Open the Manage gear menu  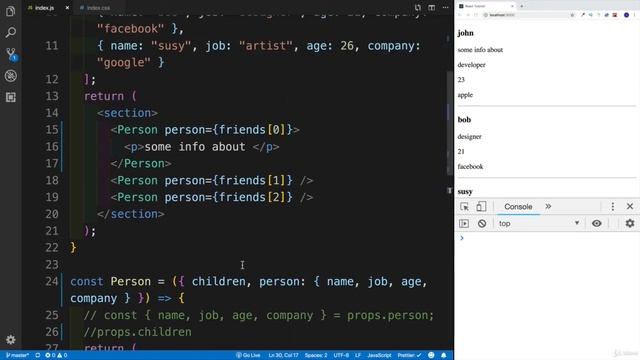pos(11,339)
